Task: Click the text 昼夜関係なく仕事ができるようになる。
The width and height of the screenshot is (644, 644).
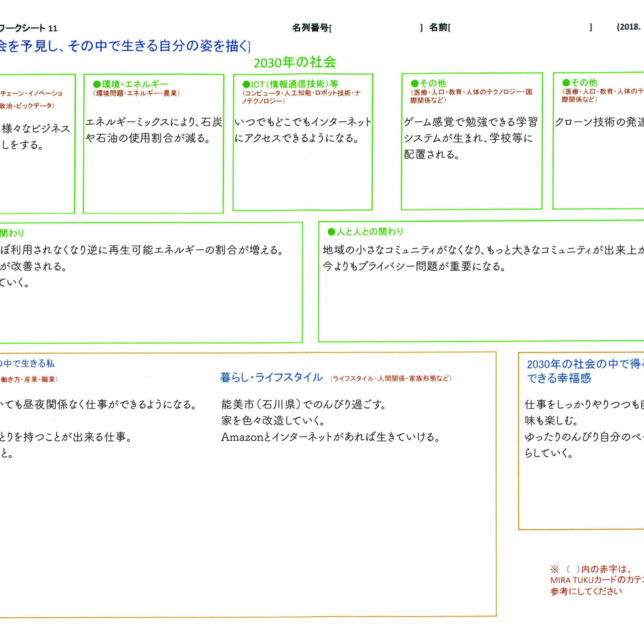Action: tap(109, 405)
